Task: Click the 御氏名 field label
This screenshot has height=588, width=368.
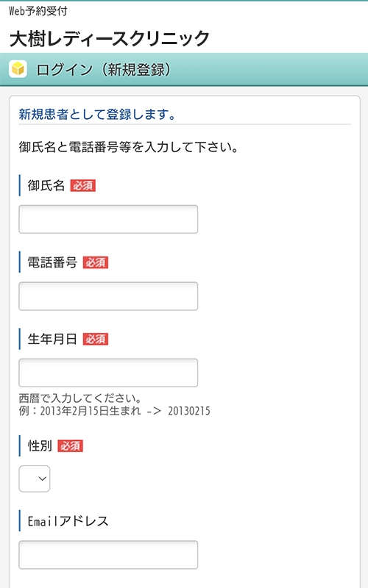Action: pos(46,186)
